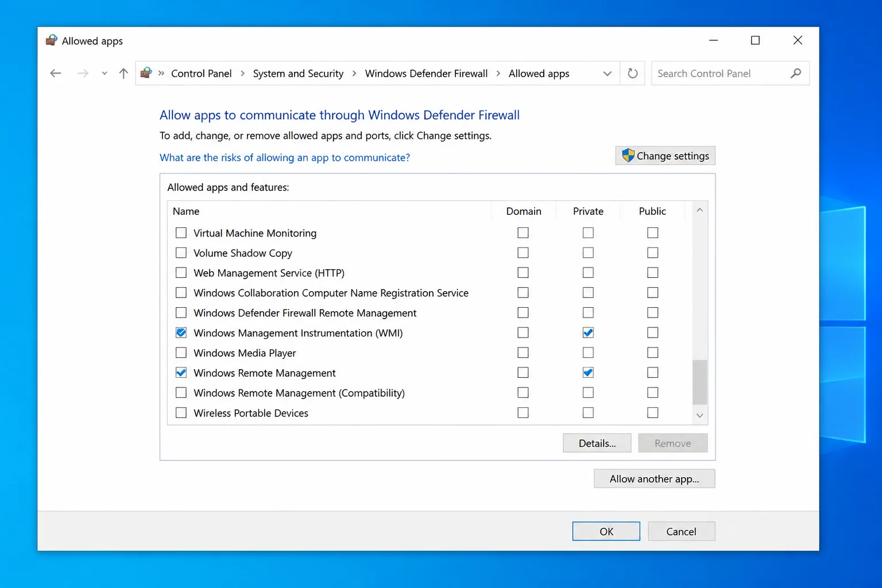Uncheck the Windows Remote Management name checkbox
882x588 pixels.
(181, 373)
